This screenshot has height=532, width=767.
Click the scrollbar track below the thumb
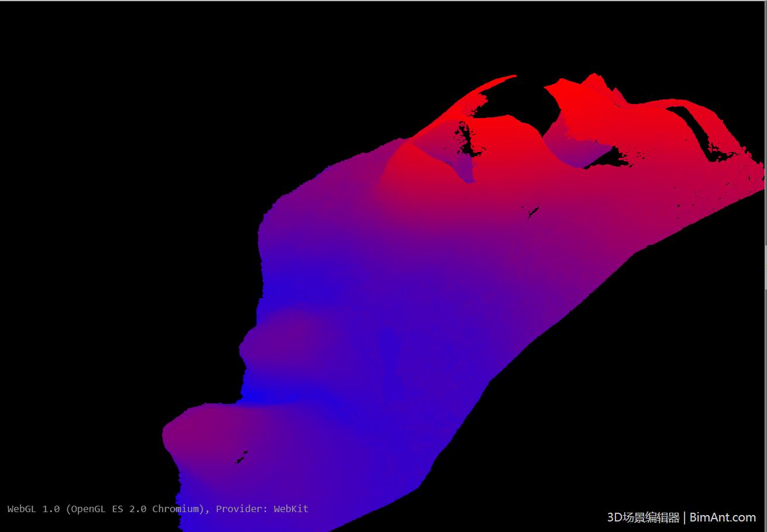tap(764, 409)
